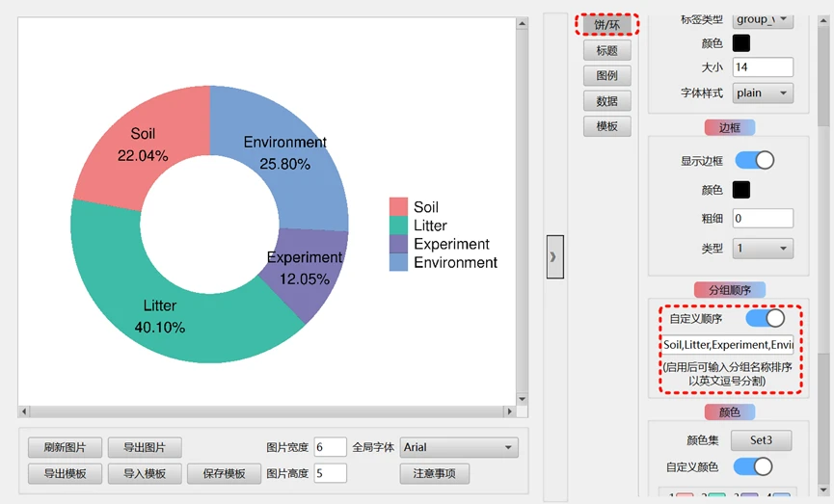Open the 图例 tab
834x504 pixels.
(x=607, y=76)
